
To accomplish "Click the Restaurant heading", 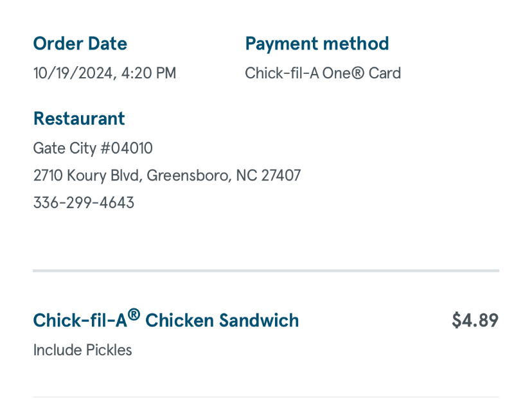I will click(79, 119).
